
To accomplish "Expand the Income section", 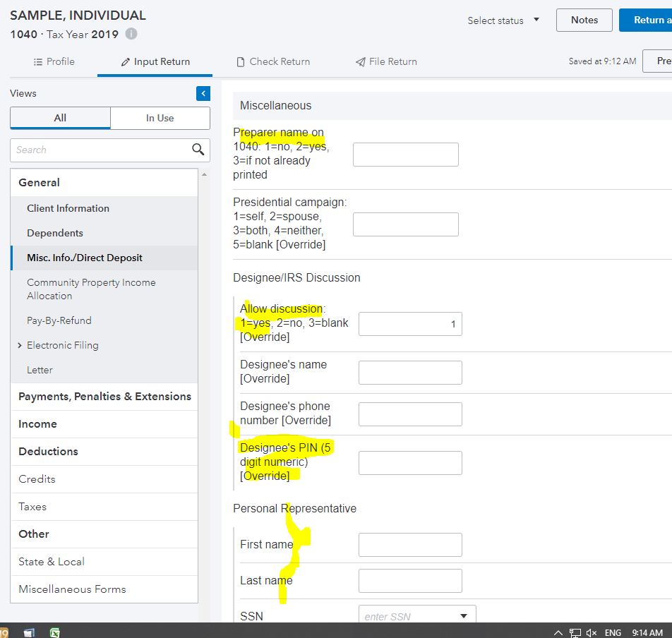I will click(x=37, y=424).
